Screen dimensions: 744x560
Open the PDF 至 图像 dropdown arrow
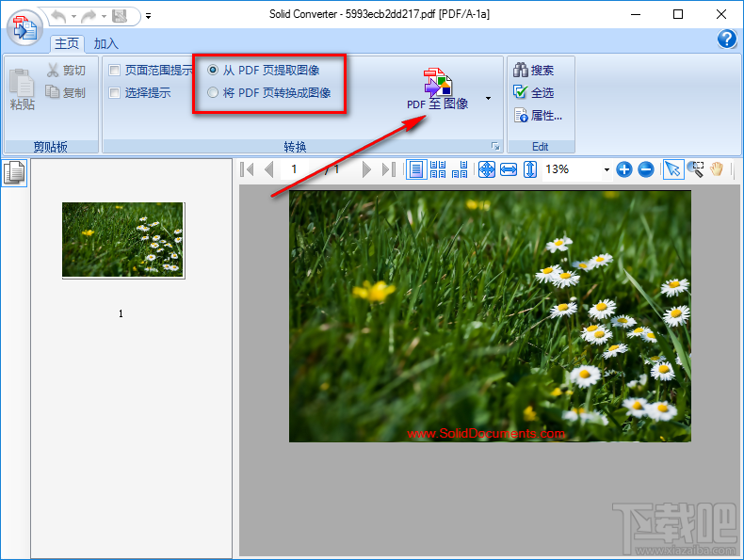click(488, 99)
